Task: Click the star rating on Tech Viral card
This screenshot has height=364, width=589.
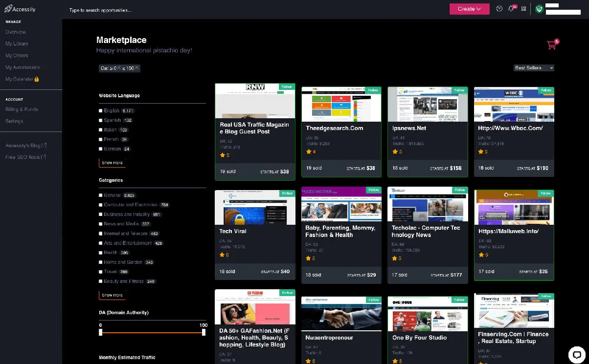Action: [222, 255]
